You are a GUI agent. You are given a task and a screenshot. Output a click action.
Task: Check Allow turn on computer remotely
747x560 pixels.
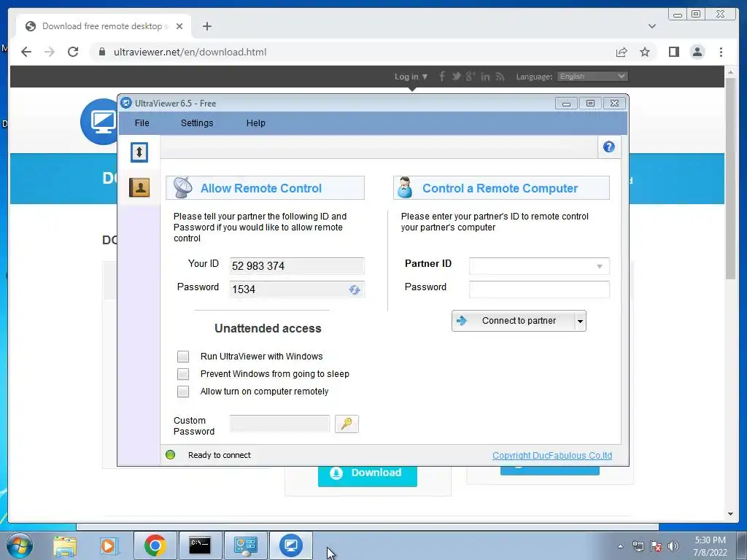click(x=183, y=392)
